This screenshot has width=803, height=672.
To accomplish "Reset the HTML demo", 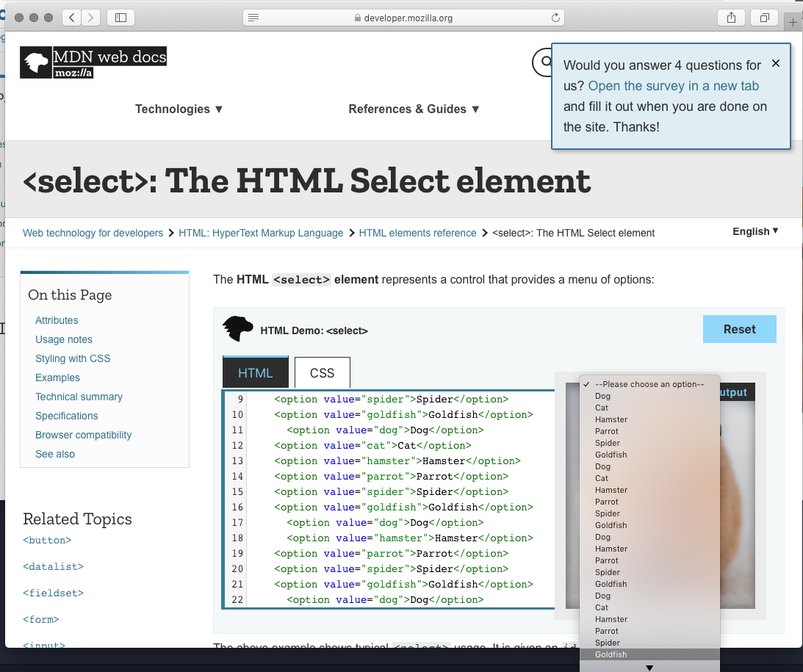I will click(x=740, y=329).
